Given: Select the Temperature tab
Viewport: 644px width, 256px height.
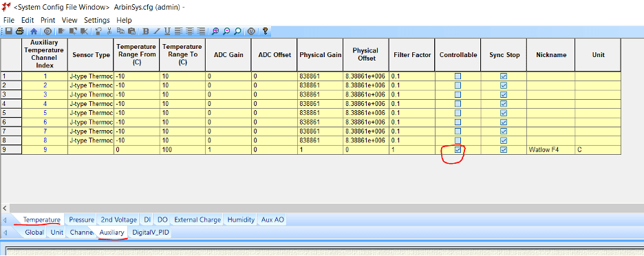Looking at the screenshot, I should [x=41, y=220].
